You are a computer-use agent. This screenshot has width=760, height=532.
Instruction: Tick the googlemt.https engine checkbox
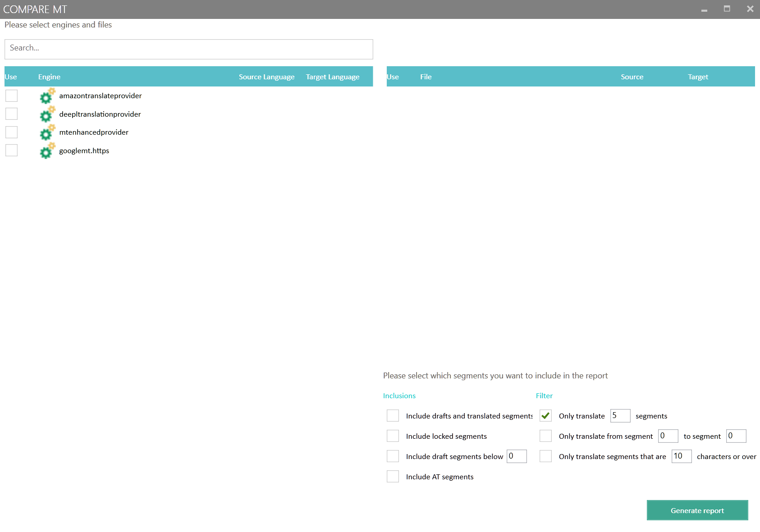tap(12, 150)
